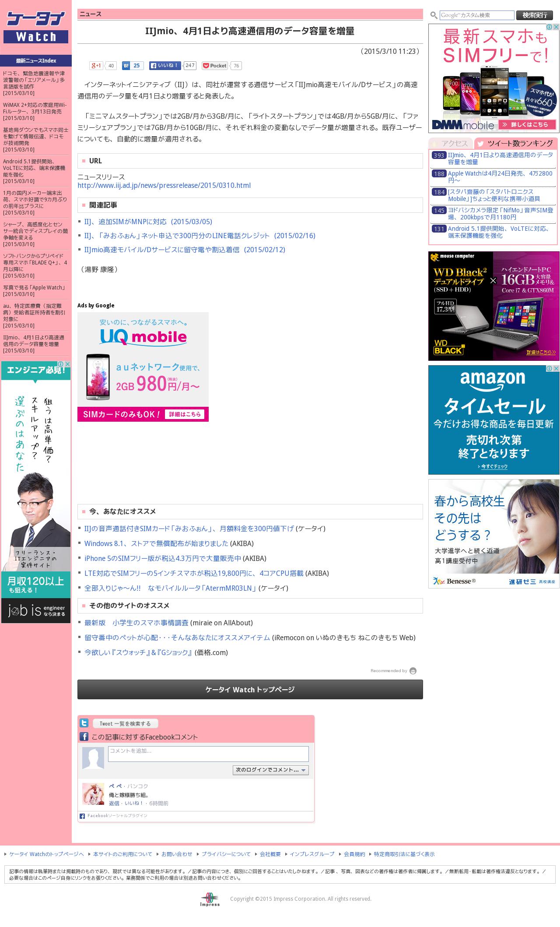Click the 検索実行 search button
Viewport: 560px width, 927px height.
pos(535,15)
